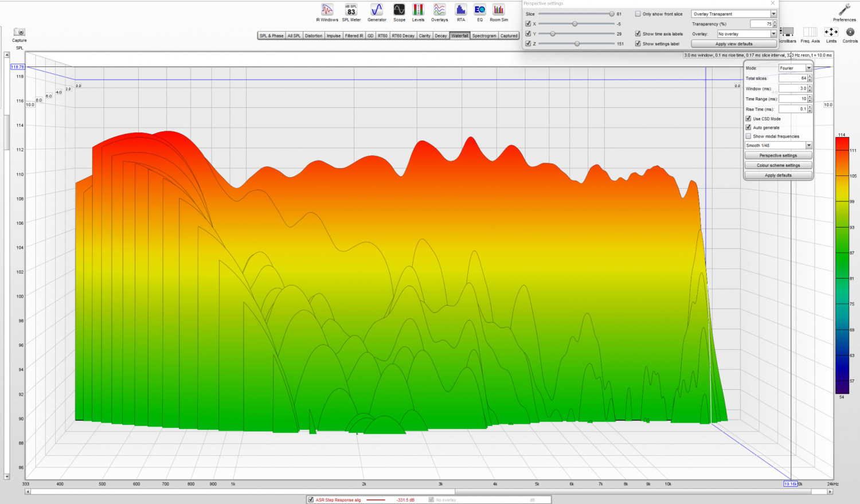Screen dimensions: 860x504
Task: Enable Show modal frequencies
Action: (x=748, y=136)
